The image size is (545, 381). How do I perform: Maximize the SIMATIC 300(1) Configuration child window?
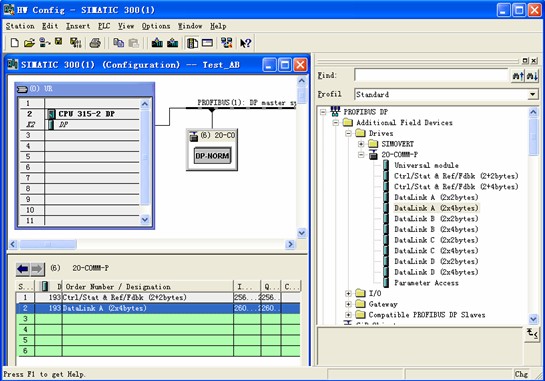[285, 65]
